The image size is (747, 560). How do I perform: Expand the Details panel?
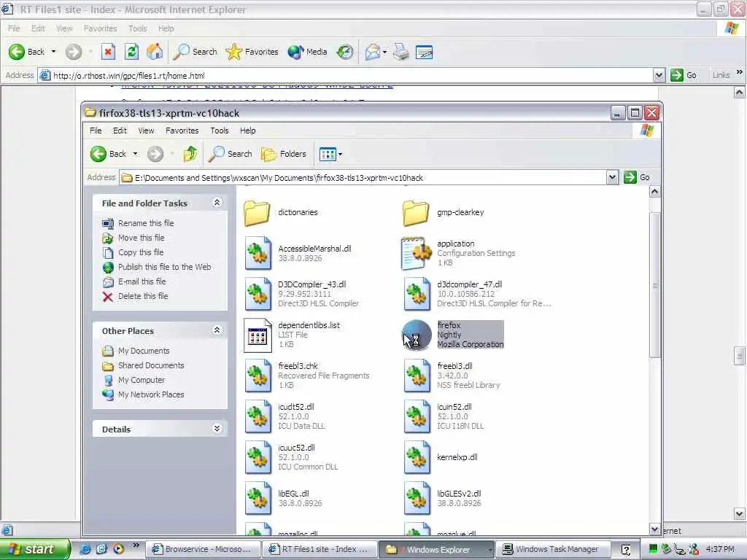pyautogui.click(x=217, y=429)
